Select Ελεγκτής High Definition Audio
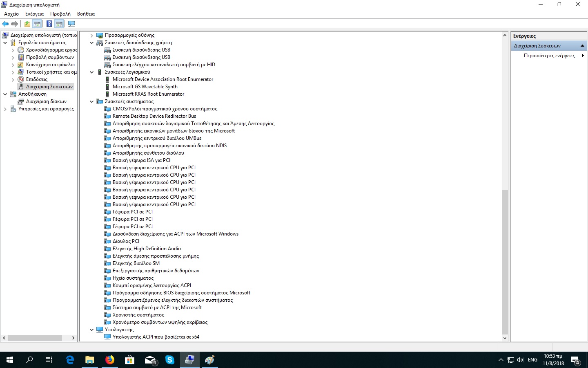The width and height of the screenshot is (588, 368). tap(147, 249)
